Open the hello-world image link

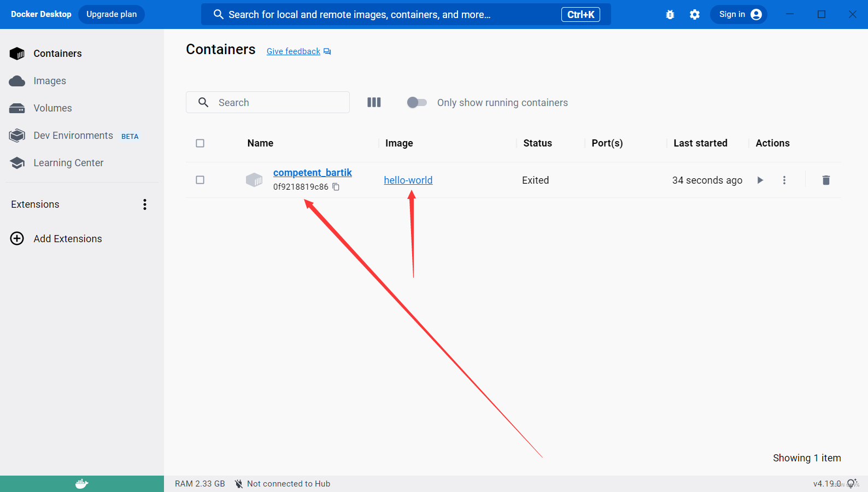(408, 180)
